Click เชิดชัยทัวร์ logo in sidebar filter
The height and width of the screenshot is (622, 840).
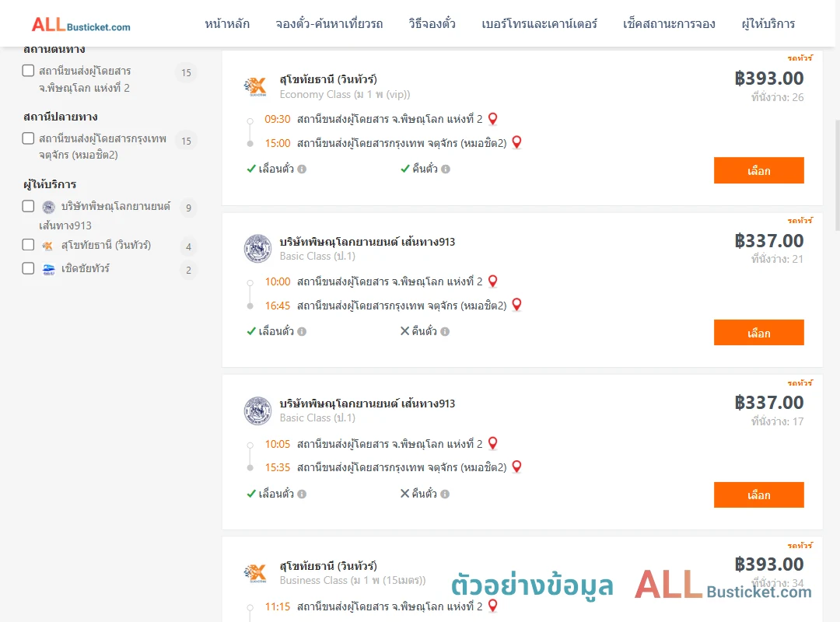[49, 269]
